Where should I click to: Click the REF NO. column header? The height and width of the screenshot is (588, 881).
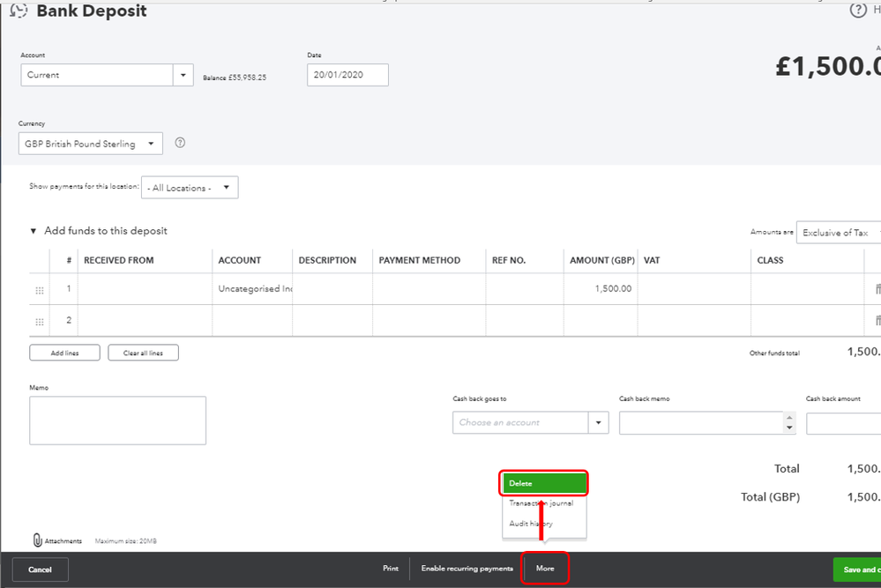[509, 260]
